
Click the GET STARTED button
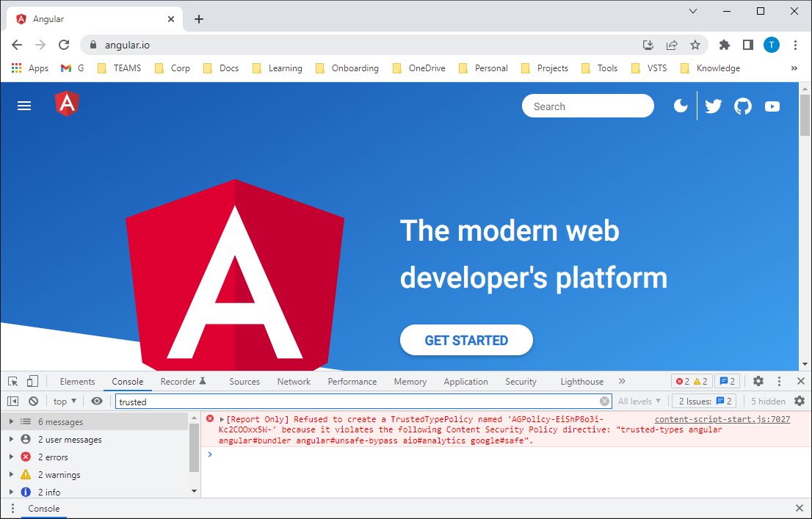[x=466, y=340]
